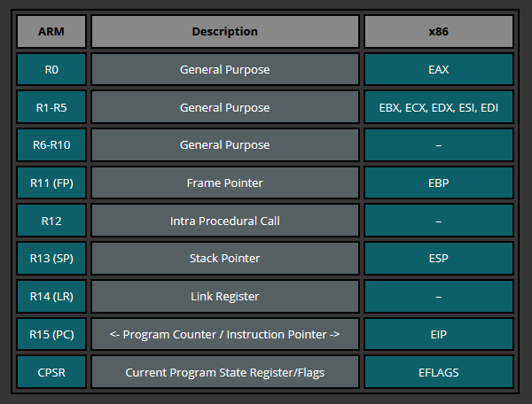The image size is (532, 404).
Task: Click the R14 (LR) cell
Action: point(51,296)
